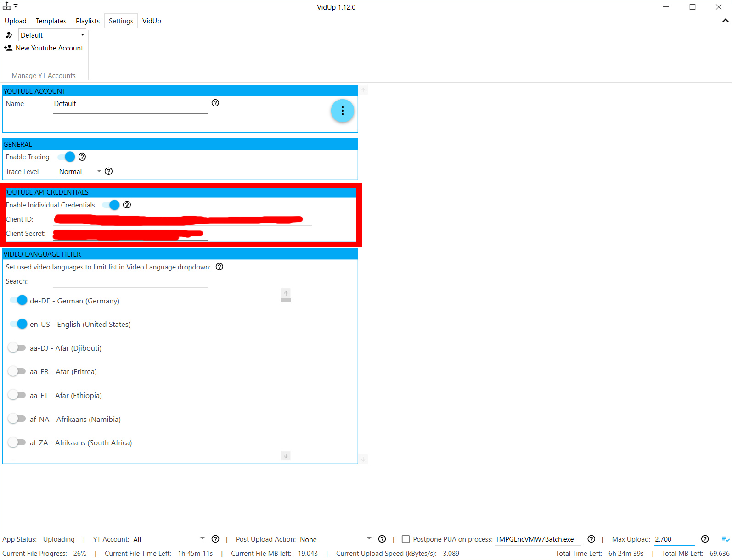Click the language list scroll up arrow
Viewport: 732px width, 560px height.
[286, 293]
